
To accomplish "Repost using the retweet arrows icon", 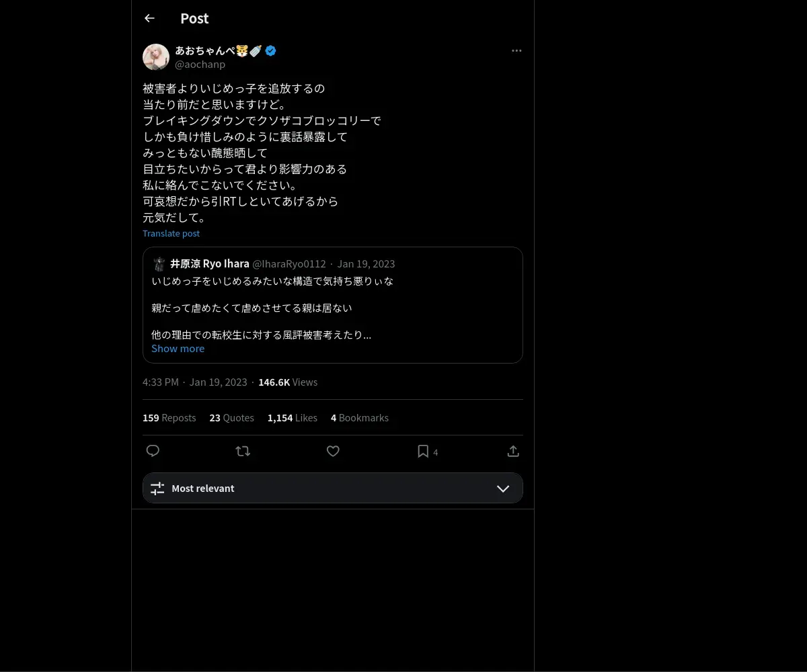I will coord(243,452).
